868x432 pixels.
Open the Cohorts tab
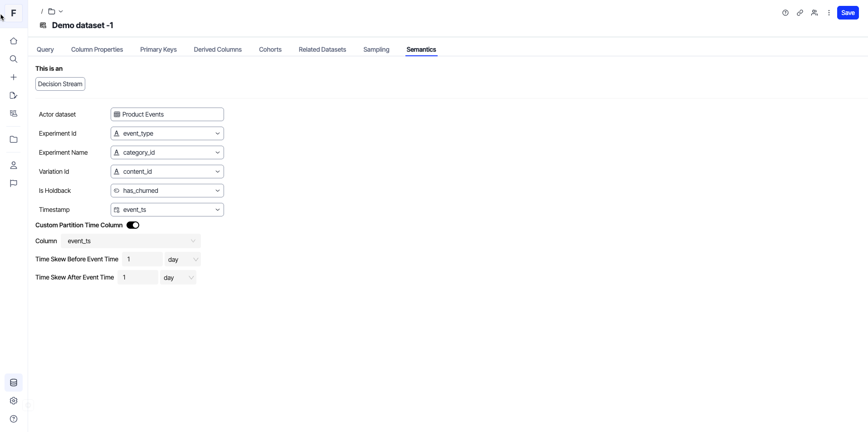270,49
